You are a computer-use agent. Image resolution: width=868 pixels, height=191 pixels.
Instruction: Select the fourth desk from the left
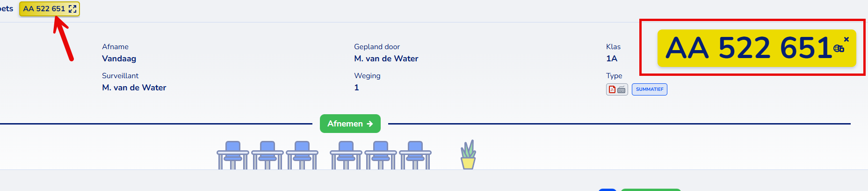click(346, 155)
